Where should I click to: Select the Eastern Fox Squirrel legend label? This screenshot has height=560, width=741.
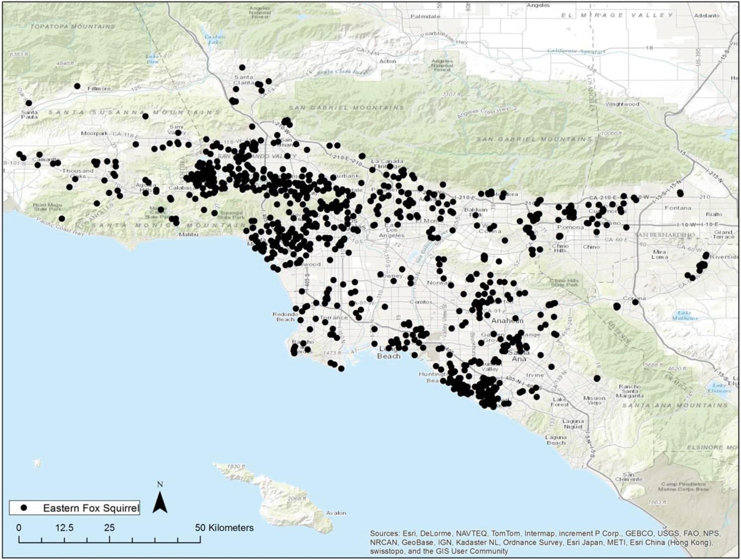[91, 508]
